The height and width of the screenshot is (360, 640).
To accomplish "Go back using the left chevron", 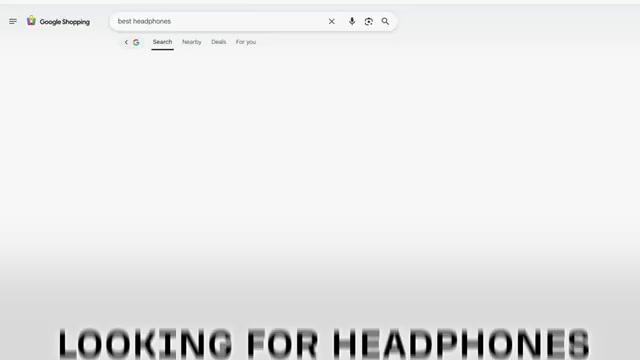I will coord(126,42).
